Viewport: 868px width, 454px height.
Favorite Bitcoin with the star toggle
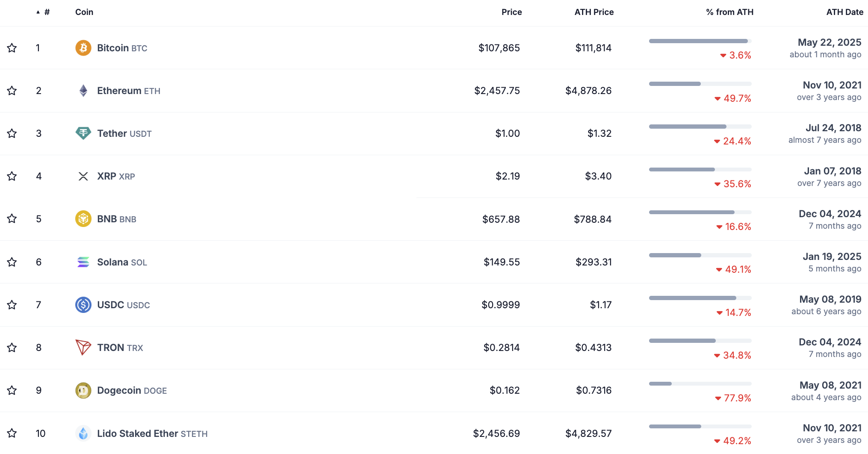point(12,48)
